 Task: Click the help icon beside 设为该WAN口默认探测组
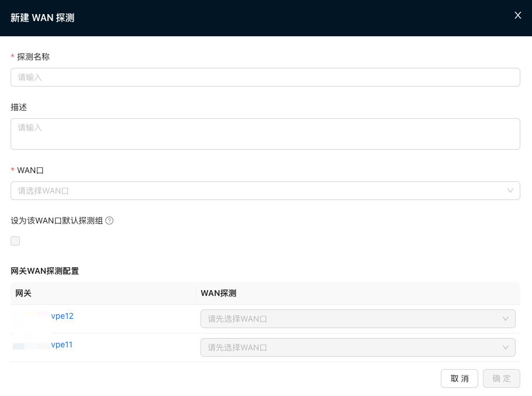coord(109,221)
